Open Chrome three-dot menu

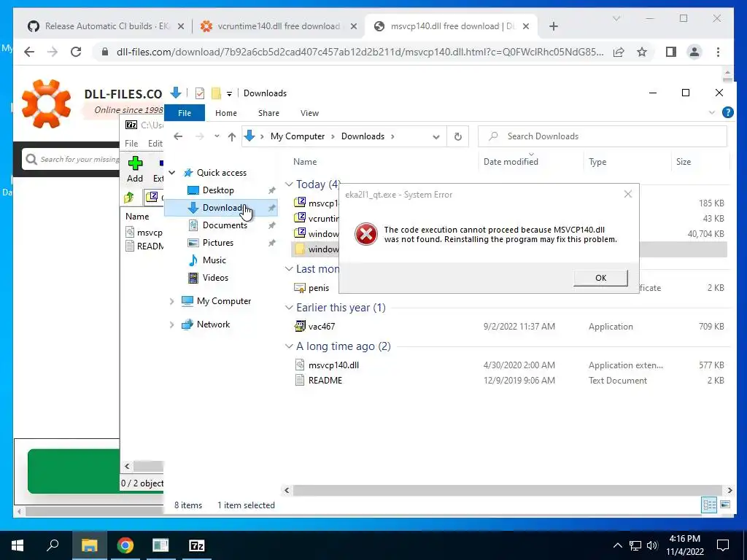pyautogui.click(x=718, y=52)
